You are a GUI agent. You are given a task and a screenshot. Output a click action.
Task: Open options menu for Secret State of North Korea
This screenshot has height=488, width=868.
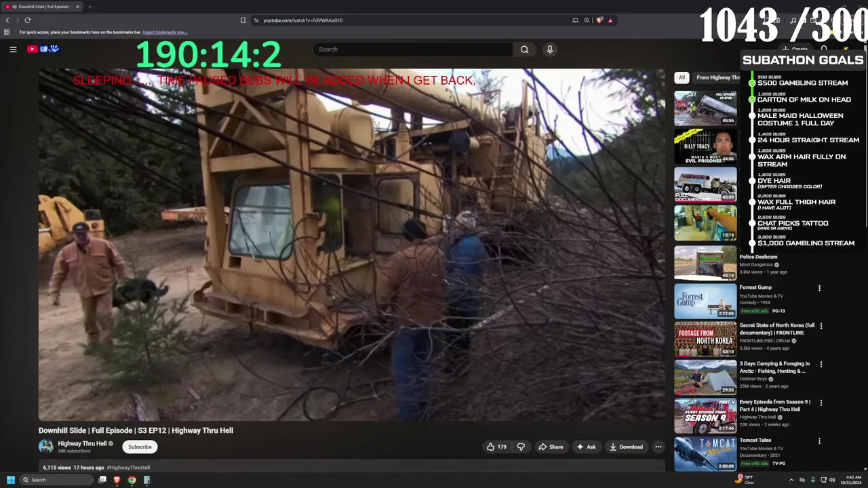pyautogui.click(x=821, y=326)
